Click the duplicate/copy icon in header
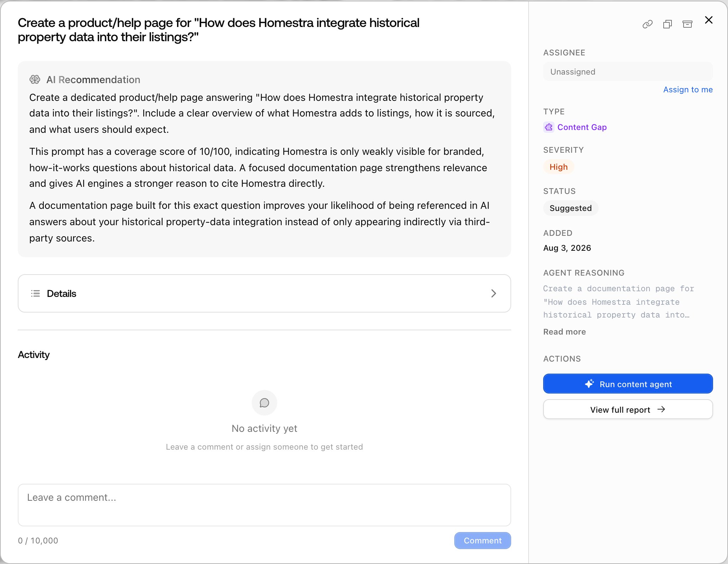This screenshot has height=564, width=728. coord(667,24)
